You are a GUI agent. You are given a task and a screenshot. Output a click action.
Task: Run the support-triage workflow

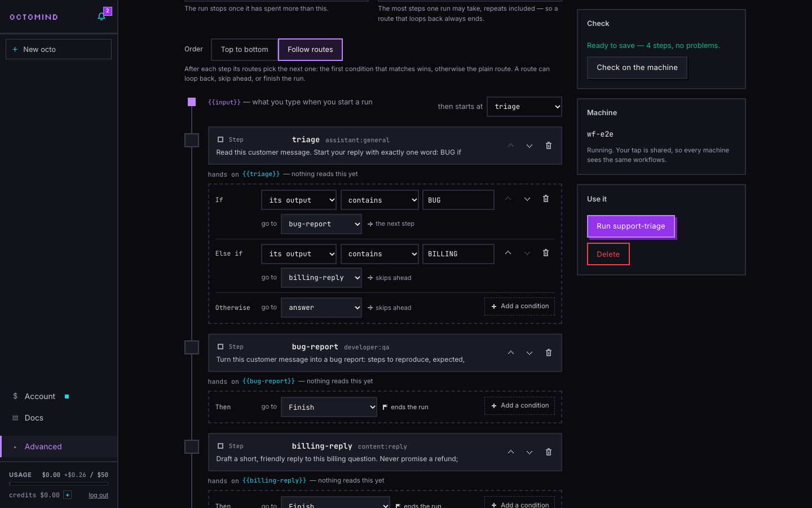point(631,226)
